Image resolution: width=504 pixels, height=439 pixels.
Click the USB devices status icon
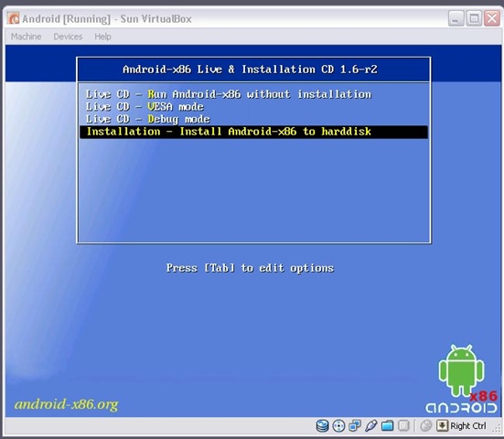(371, 425)
